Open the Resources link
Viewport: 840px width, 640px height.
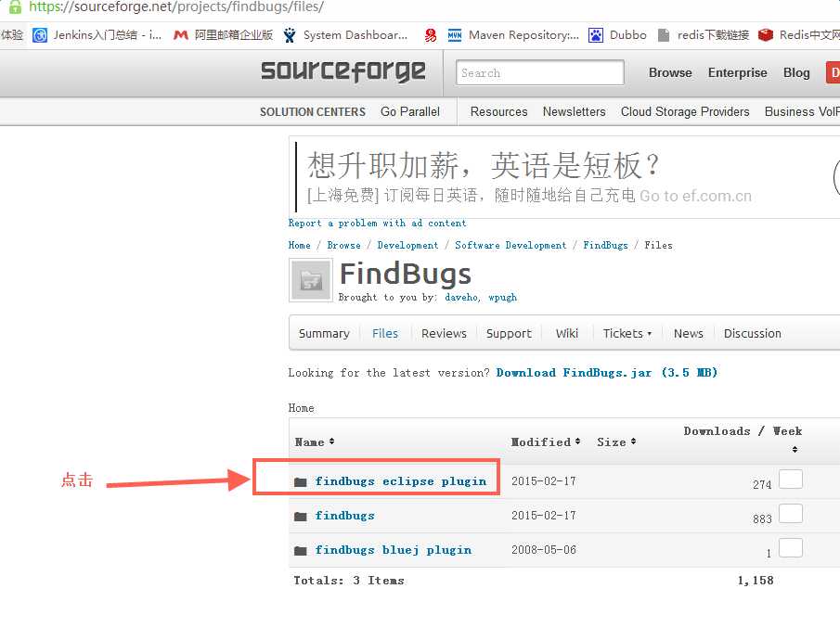[498, 111]
